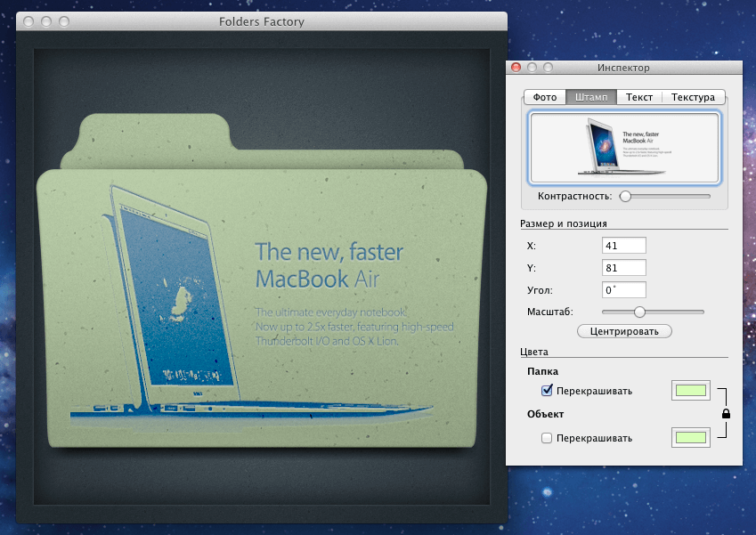This screenshot has width=756, height=535.
Task: Select the Угол angle input field
Action: click(623, 289)
